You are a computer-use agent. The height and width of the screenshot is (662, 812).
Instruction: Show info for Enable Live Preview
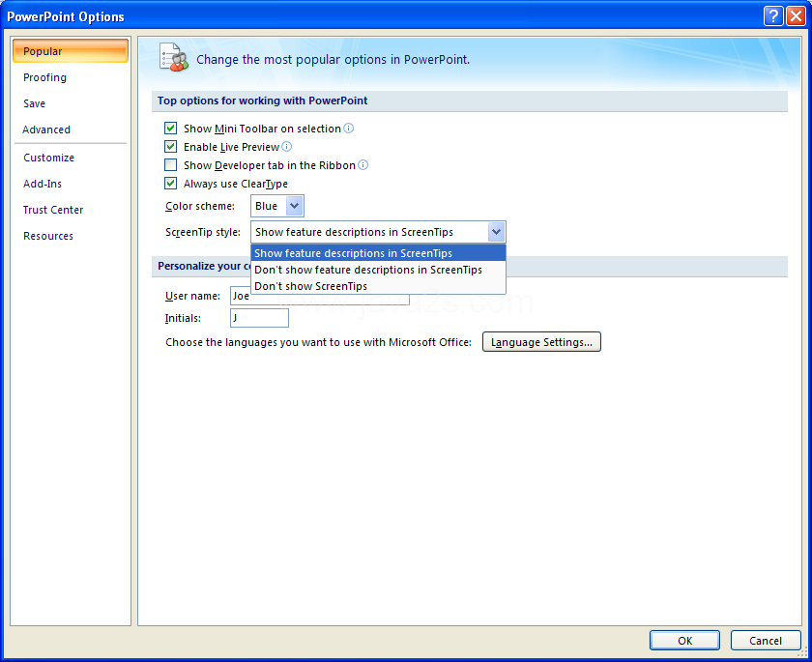click(287, 147)
